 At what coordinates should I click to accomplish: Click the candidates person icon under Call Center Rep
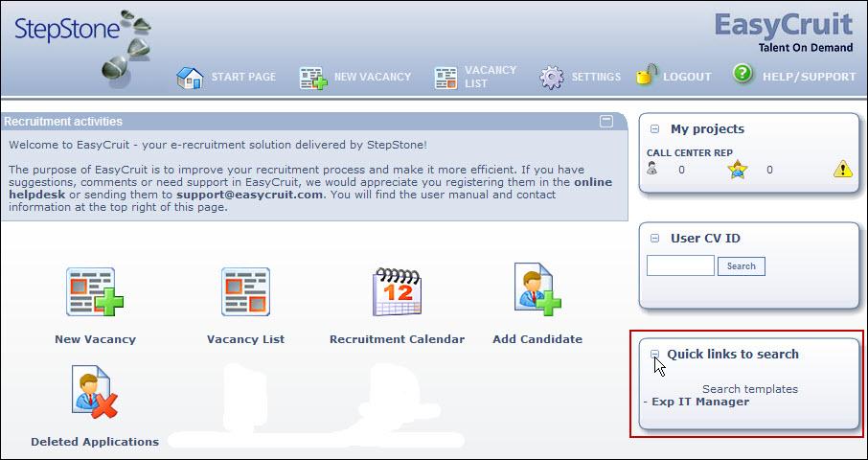click(652, 169)
